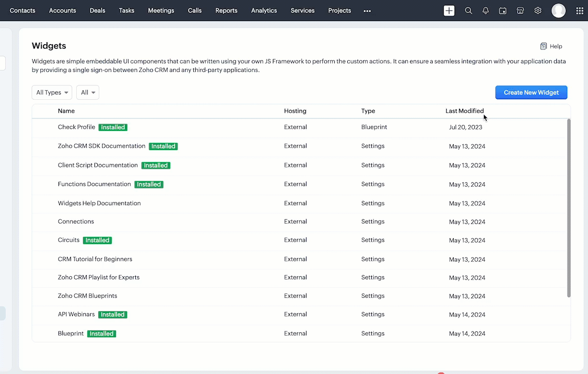Open the Circuits widget
The image size is (588, 374).
[69, 240]
